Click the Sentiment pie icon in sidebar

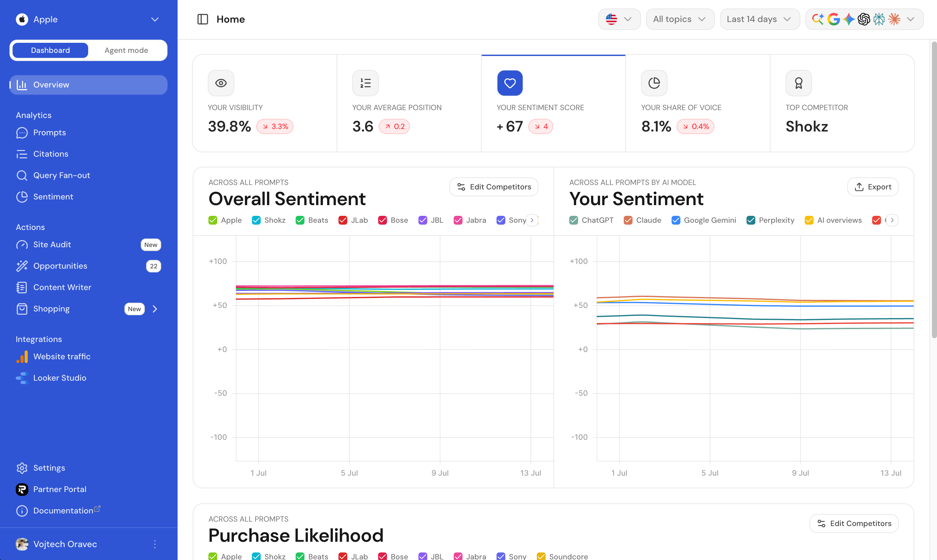tap(22, 197)
